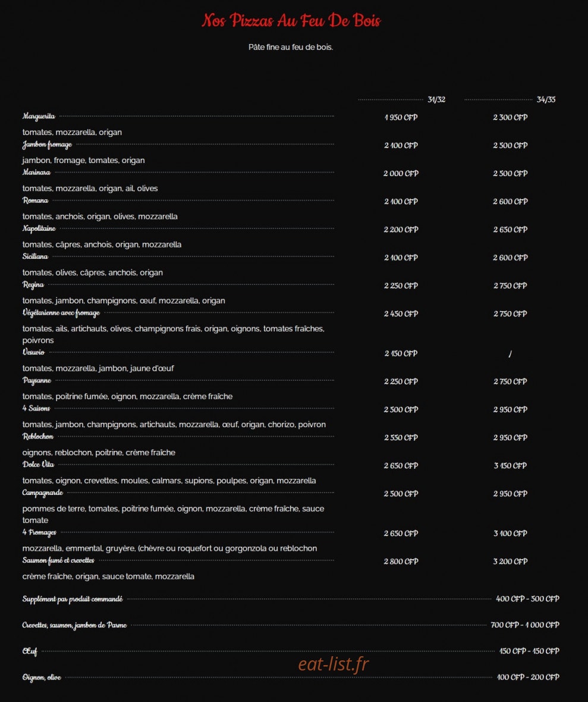Click the Vesuvio 2 150 CFP price
The image size is (588, 702).
click(401, 353)
